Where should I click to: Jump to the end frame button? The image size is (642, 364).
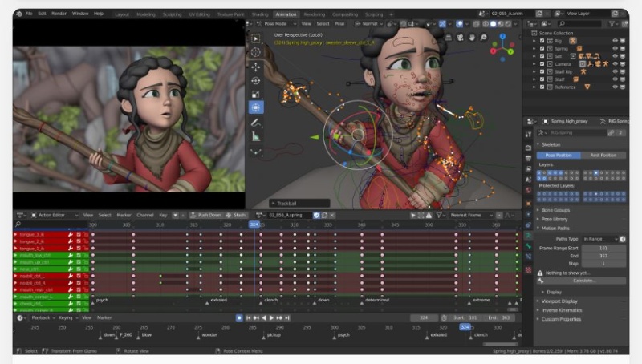287,317
